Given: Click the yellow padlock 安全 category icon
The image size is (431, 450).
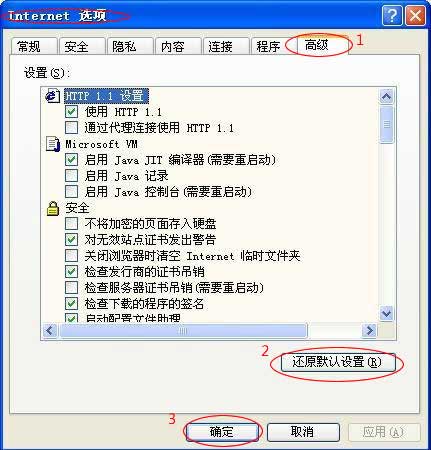Looking at the screenshot, I should click(x=53, y=208).
